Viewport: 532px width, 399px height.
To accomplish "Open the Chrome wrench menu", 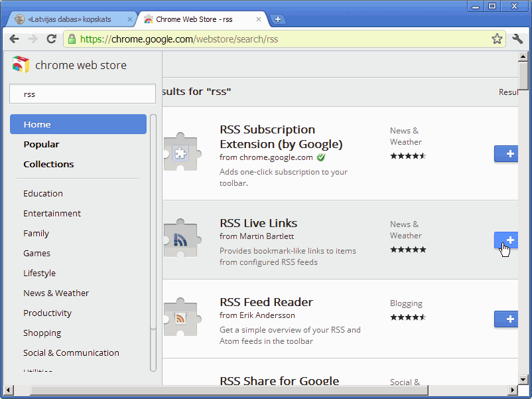I will (x=517, y=39).
